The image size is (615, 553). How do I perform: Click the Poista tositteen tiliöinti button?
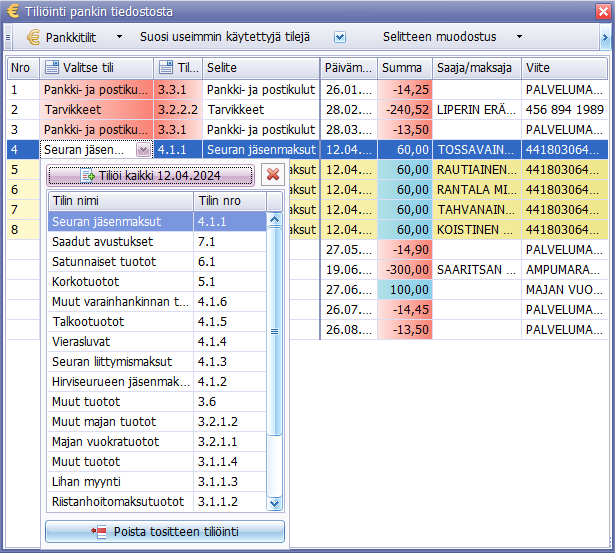(x=165, y=531)
